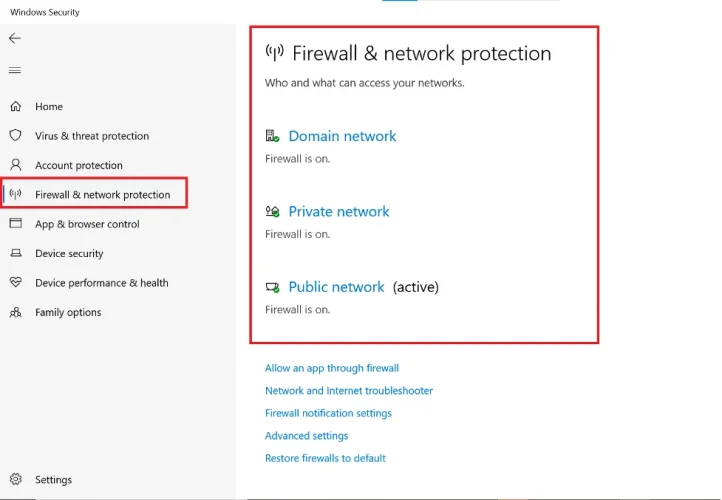
Task: Click the Device performance heart icon
Action: [x=15, y=283]
